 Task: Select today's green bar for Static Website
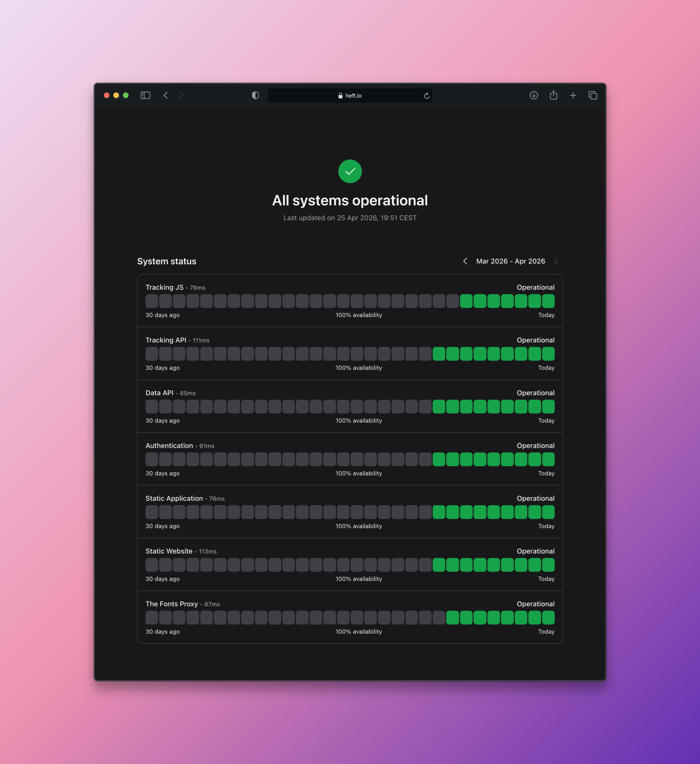coord(548,565)
